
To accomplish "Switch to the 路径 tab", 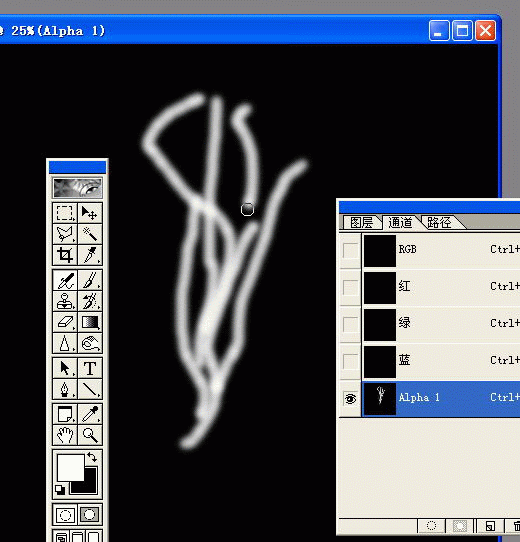I will [x=439, y=223].
